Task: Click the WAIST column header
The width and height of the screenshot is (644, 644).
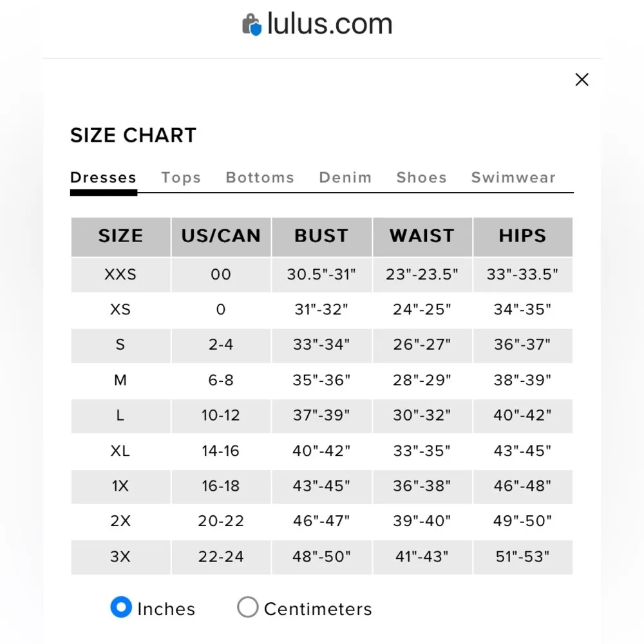Action: click(422, 236)
